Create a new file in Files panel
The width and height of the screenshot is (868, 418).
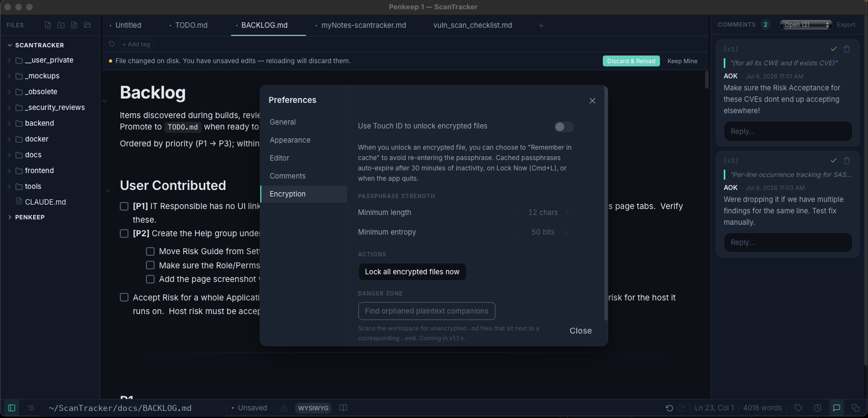(x=48, y=25)
